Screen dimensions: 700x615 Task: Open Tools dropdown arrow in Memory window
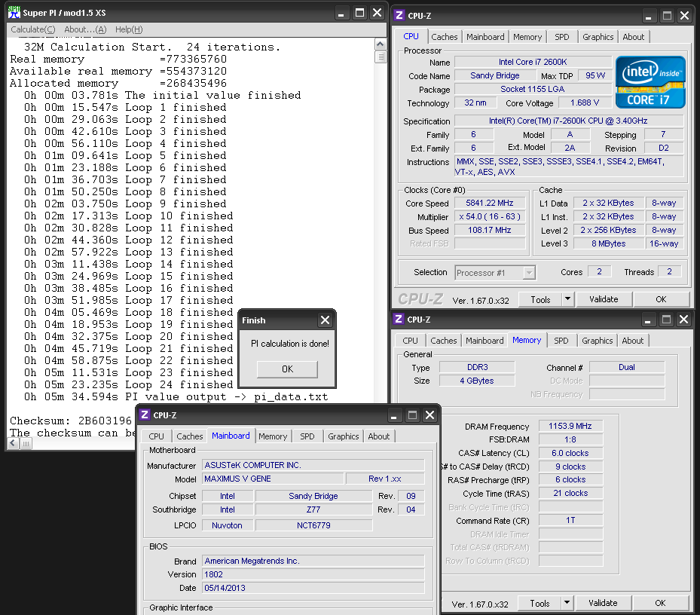coord(567,603)
